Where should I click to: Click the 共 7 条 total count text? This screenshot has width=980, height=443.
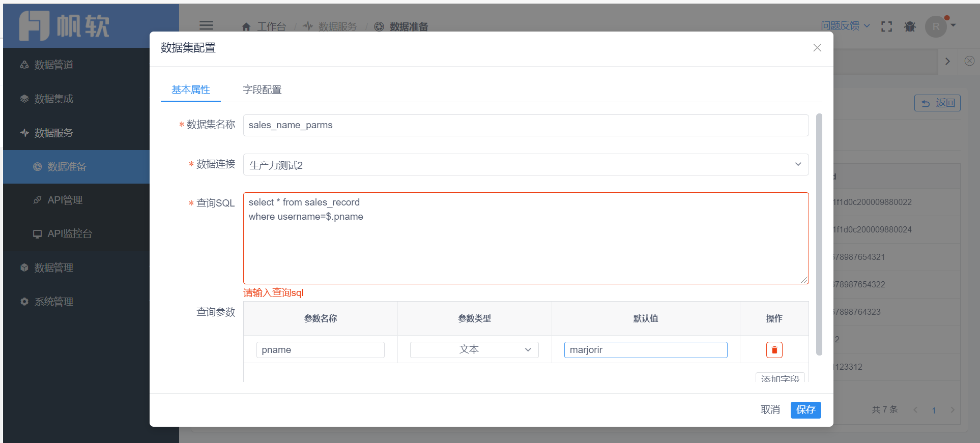coord(885,409)
